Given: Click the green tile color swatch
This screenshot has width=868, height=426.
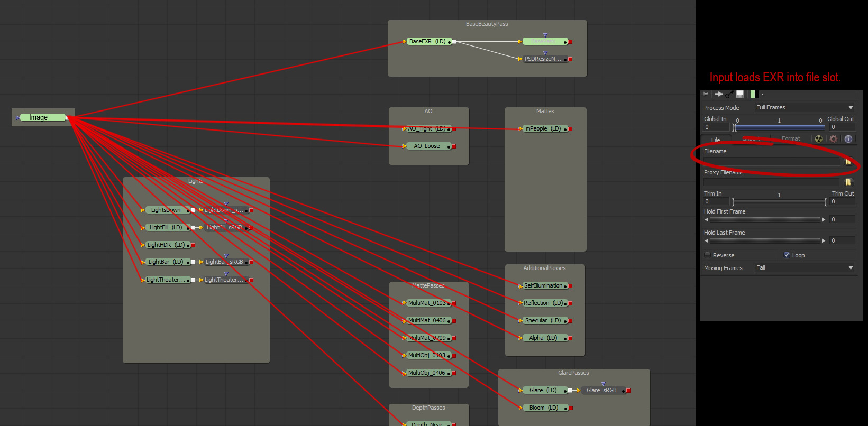Looking at the screenshot, I should pyautogui.click(x=753, y=94).
